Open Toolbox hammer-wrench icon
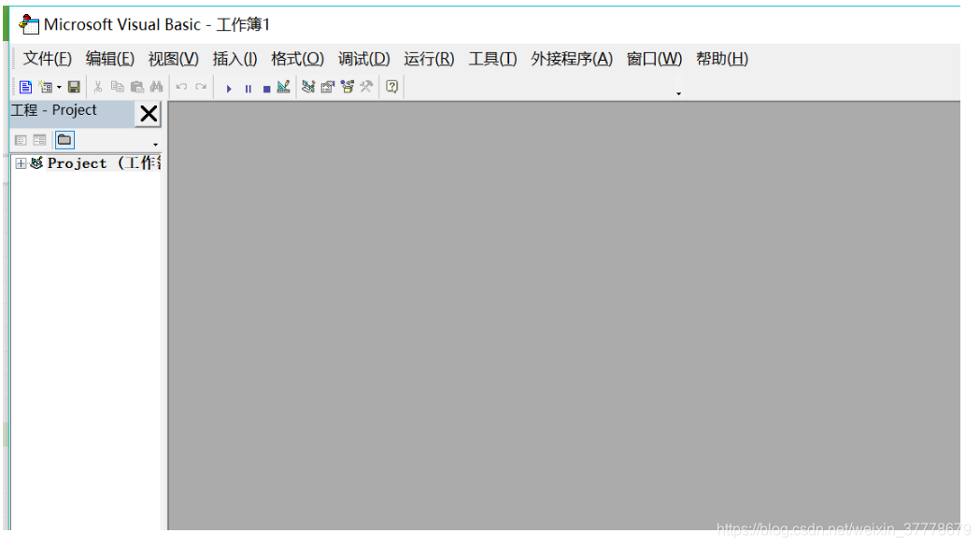This screenshot has width=980, height=547. coord(367,87)
